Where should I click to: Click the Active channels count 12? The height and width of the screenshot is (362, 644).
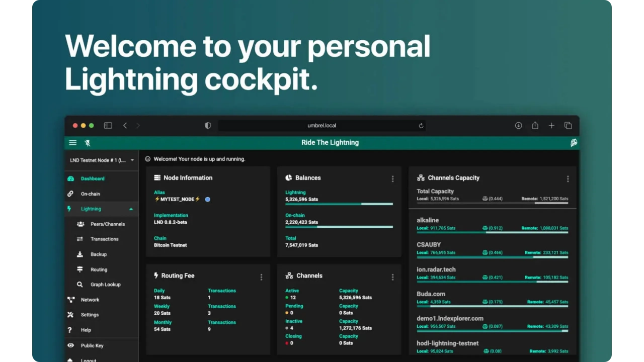tap(293, 298)
